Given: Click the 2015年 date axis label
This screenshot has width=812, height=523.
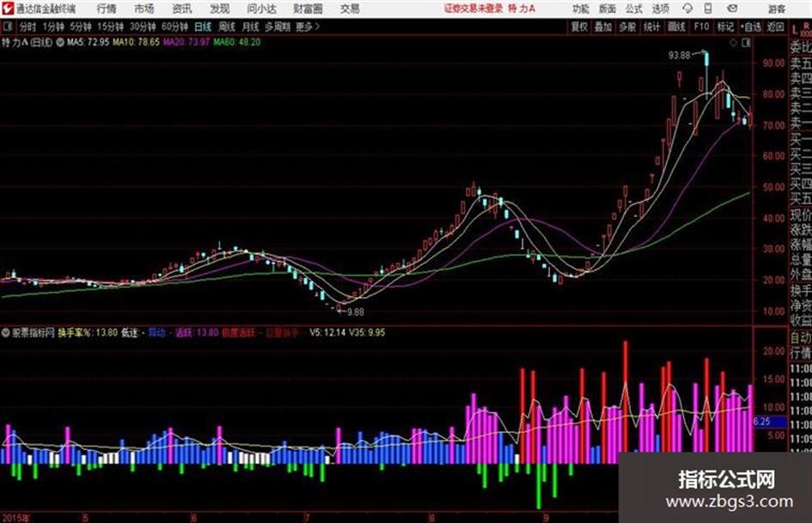Looking at the screenshot, I should click(x=16, y=518).
